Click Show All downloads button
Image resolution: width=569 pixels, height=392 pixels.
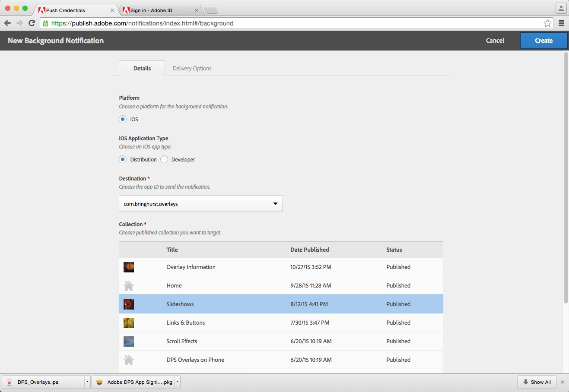[x=537, y=382]
